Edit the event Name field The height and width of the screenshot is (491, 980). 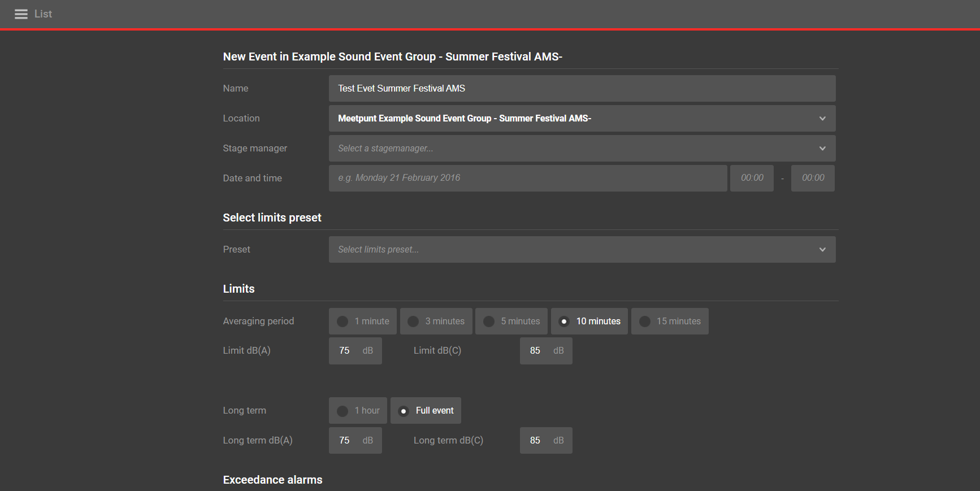tap(582, 89)
